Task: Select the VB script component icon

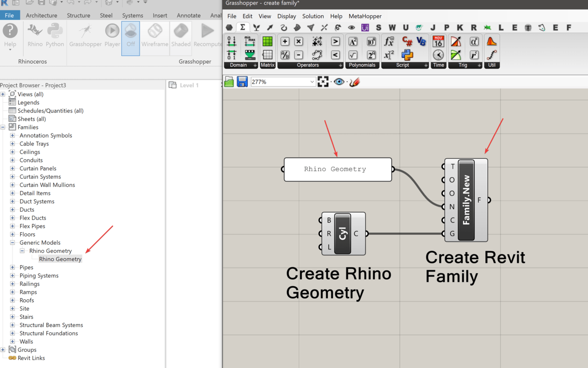Action: tap(421, 41)
